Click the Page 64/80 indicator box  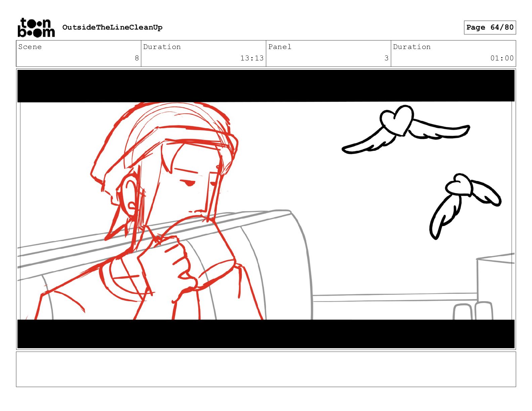coord(490,27)
